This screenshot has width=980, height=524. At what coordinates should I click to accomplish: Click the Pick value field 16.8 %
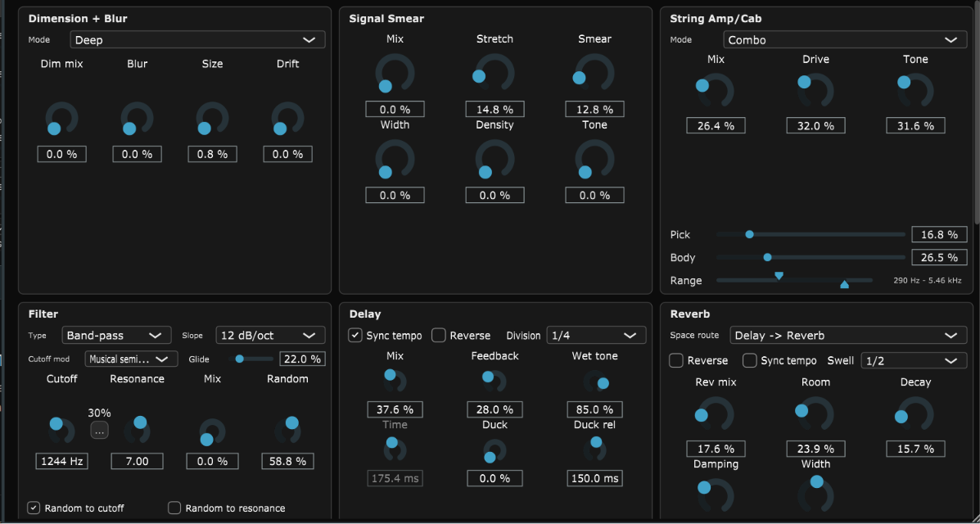tap(939, 234)
